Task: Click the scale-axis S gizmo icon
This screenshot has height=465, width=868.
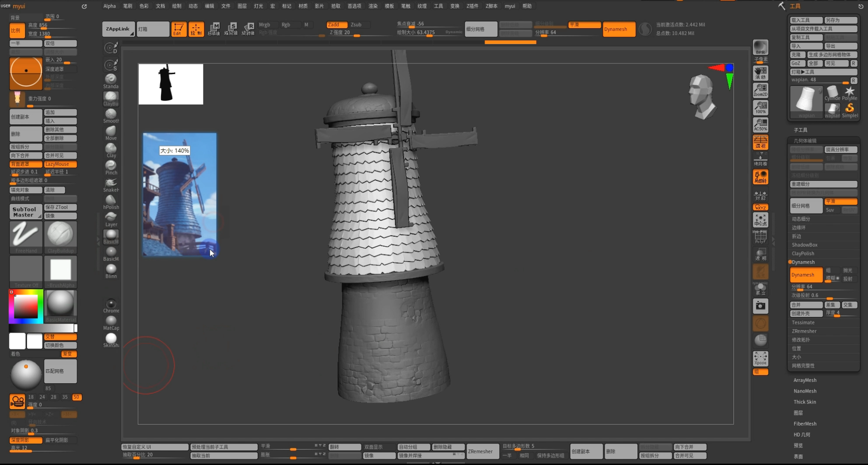Action: (x=231, y=29)
